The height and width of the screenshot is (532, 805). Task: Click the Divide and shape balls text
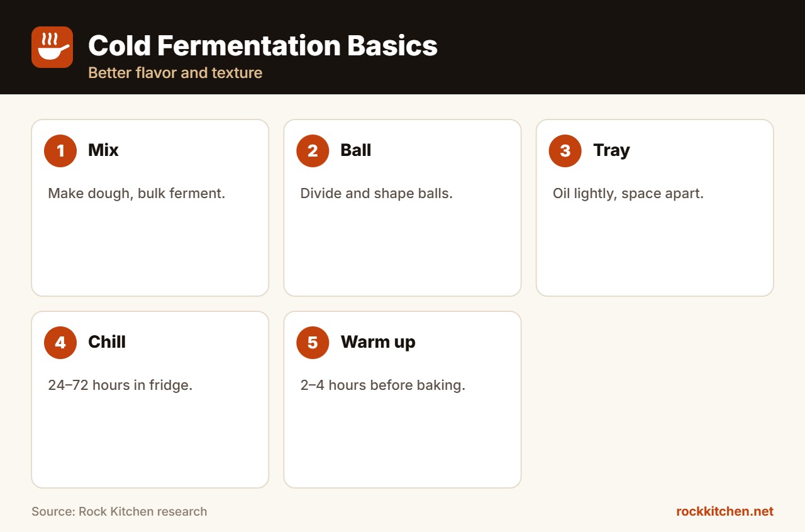tap(376, 193)
